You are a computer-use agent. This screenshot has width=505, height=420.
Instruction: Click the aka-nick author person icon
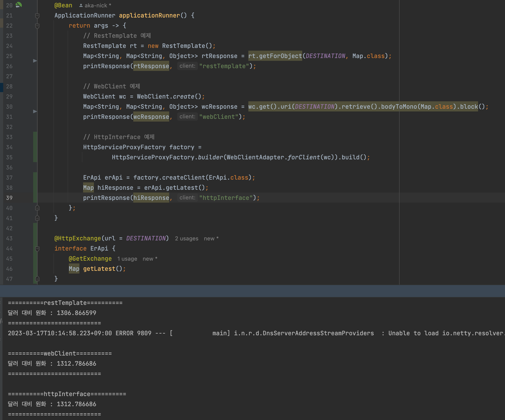[81, 5]
